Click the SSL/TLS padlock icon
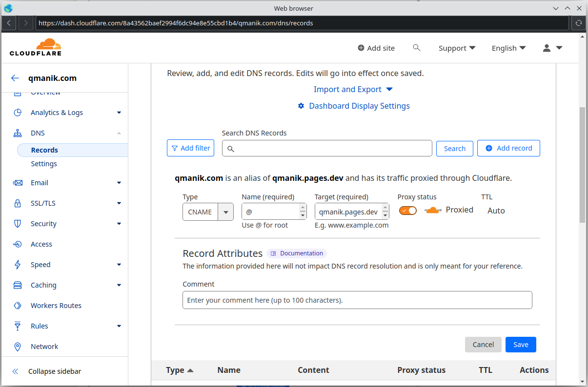The width and height of the screenshot is (588, 387). coord(18,203)
